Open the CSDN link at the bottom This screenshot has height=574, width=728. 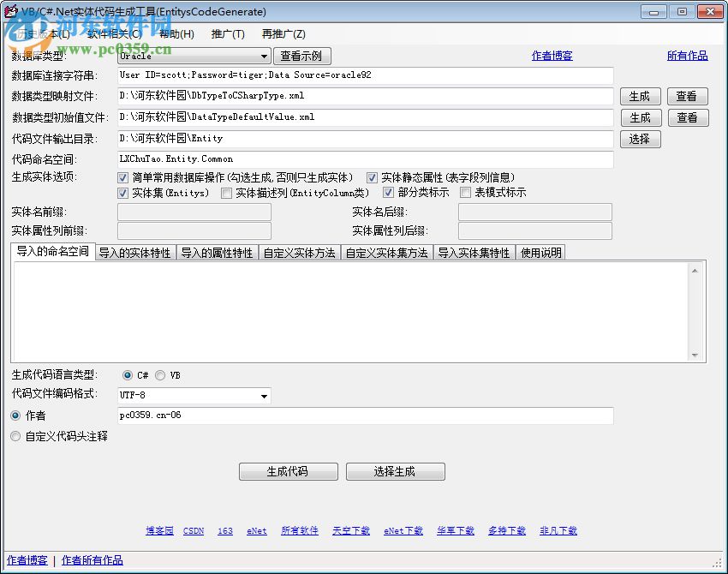[x=194, y=530]
